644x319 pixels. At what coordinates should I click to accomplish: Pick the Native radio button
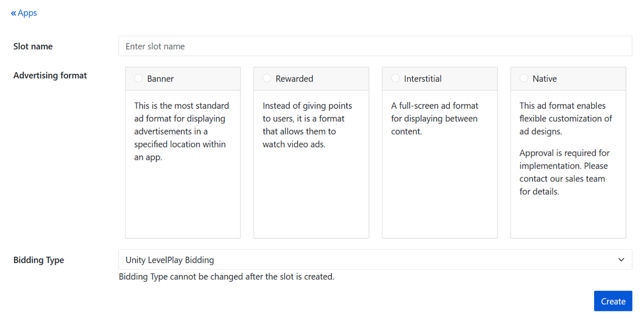point(524,78)
